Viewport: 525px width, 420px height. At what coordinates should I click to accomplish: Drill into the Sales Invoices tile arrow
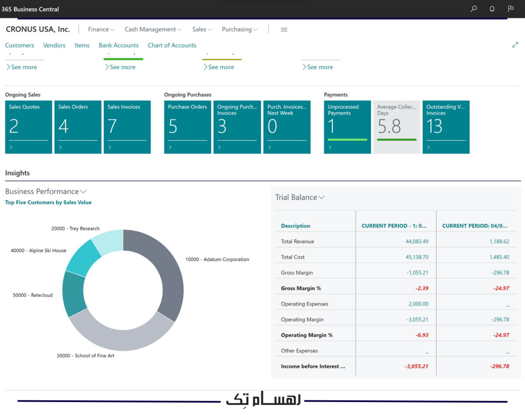click(x=109, y=147)
